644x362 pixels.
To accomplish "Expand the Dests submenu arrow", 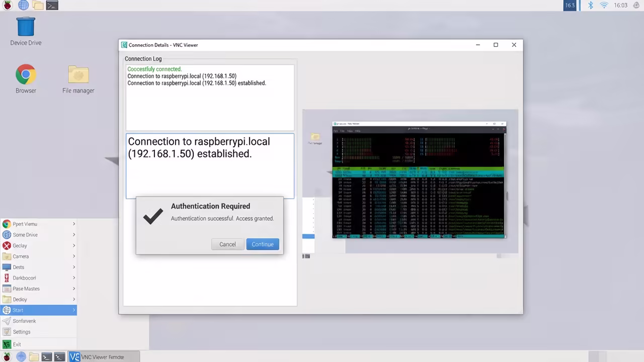I will (x=74, y=267).
